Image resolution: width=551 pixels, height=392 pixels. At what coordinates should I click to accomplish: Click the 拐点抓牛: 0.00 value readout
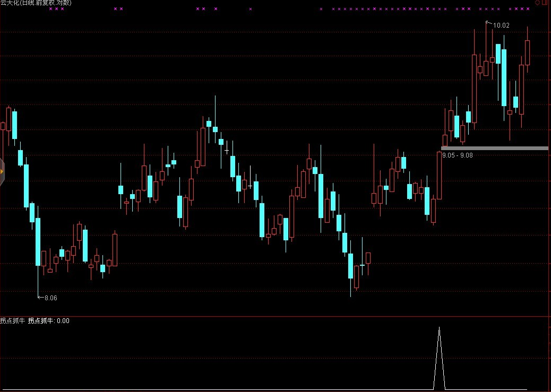pyautogui.click(x=48, y=321)
